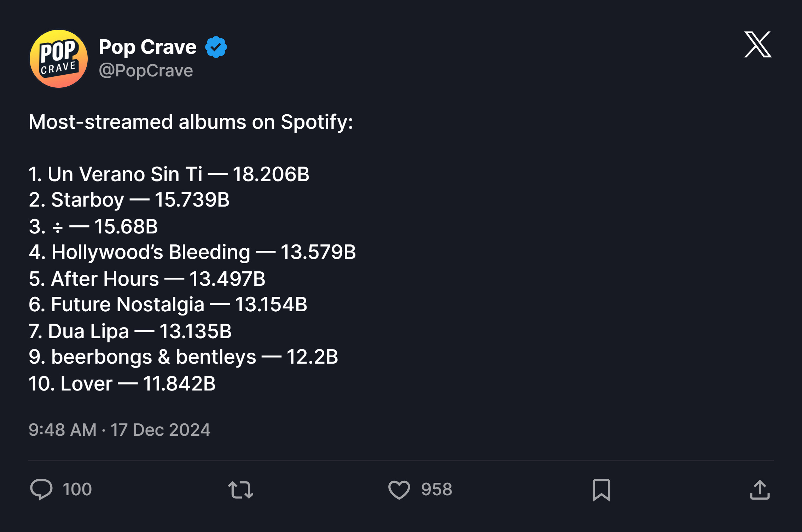Click the Un Verano Sin Ti line
Screen dimensions: 802x532
[169, 174]
